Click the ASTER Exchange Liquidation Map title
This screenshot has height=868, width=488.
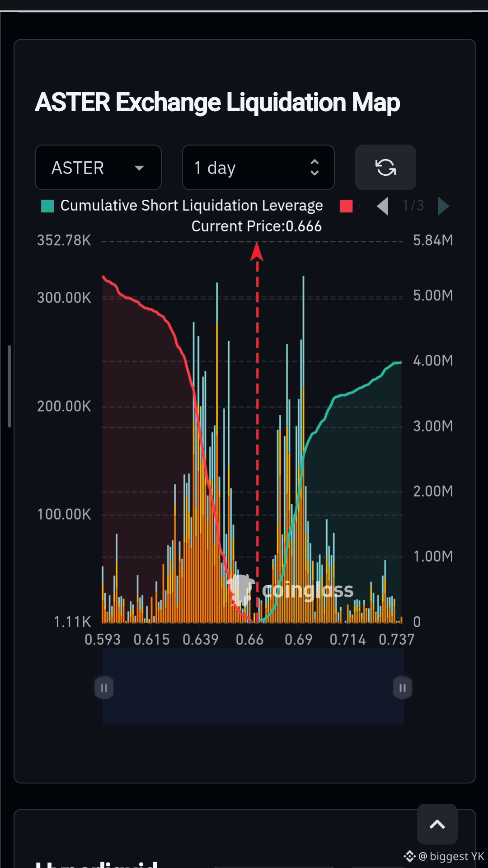point(217,103)
